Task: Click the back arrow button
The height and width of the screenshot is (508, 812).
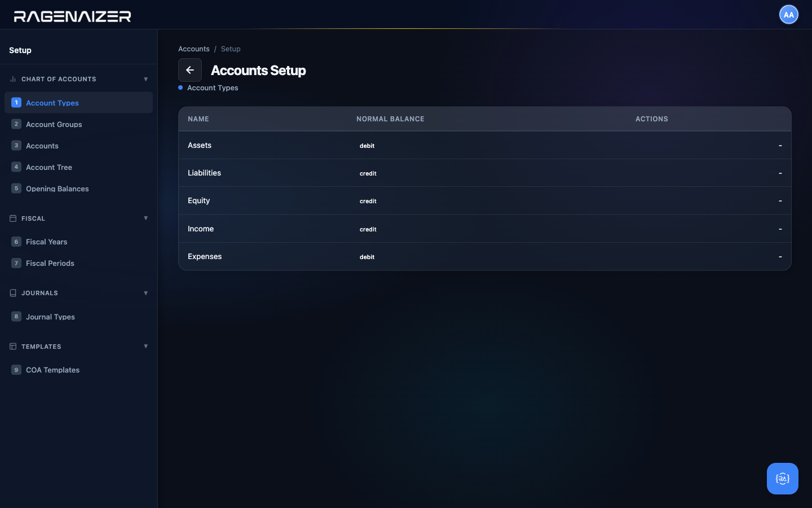Action: point(190,70)
